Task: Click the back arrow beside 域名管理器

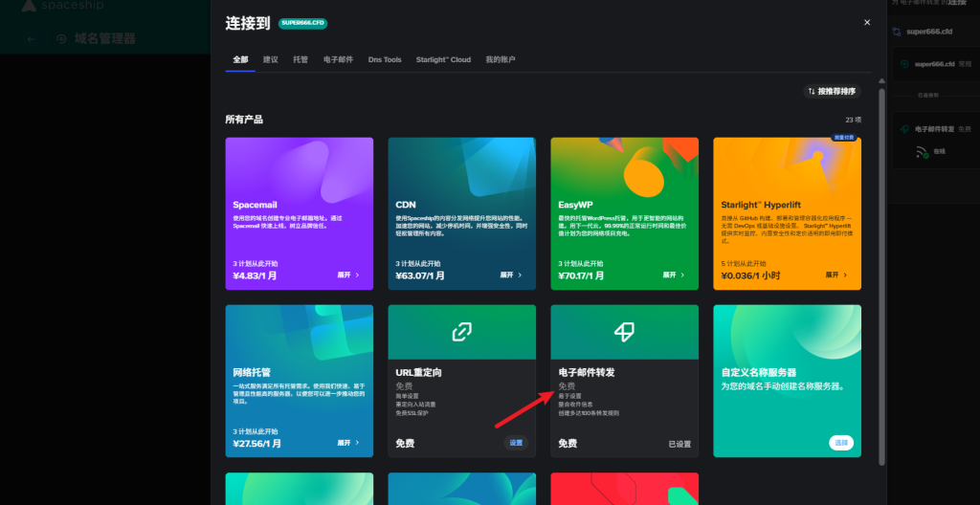Action: pos(31,39)
